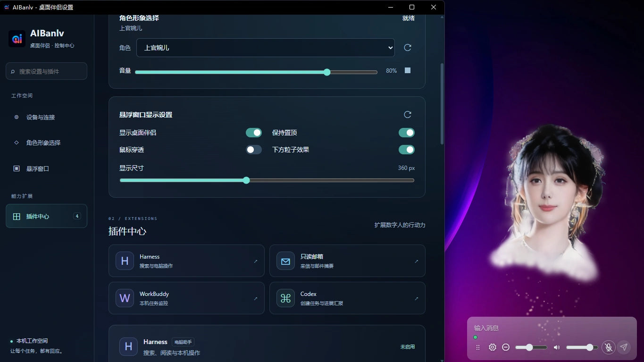Send message with paper-plane icon

624,347
